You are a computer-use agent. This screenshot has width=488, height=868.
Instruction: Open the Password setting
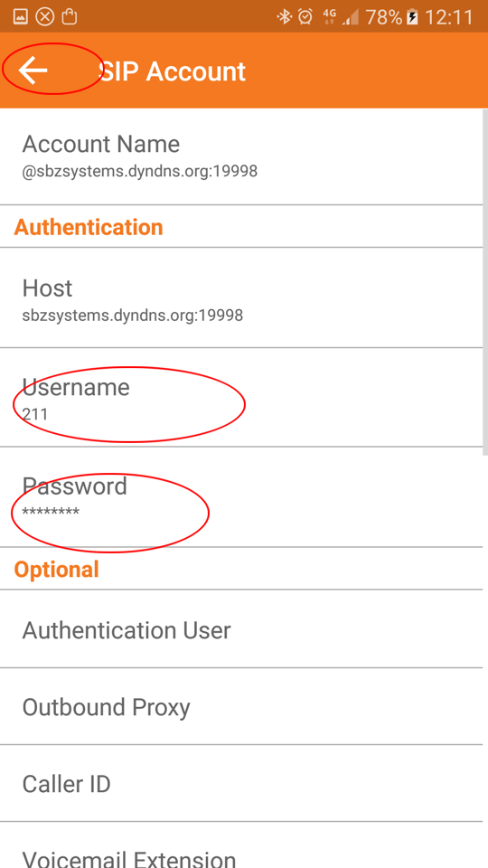coord(241,497)
